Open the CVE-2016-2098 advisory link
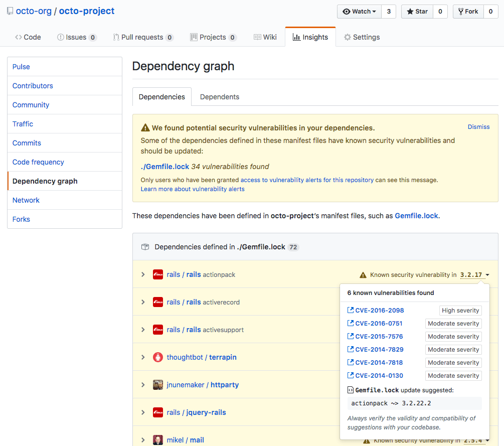Image resolution: width=504 pixels, height=446 pixels. (x=379, y=311)
